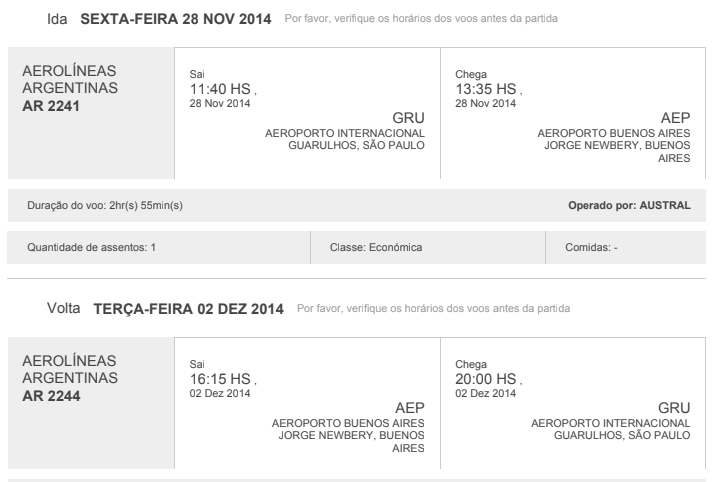Select the AEP code under 13:35 arrival
712x482 pixels.
coord(676,118)
